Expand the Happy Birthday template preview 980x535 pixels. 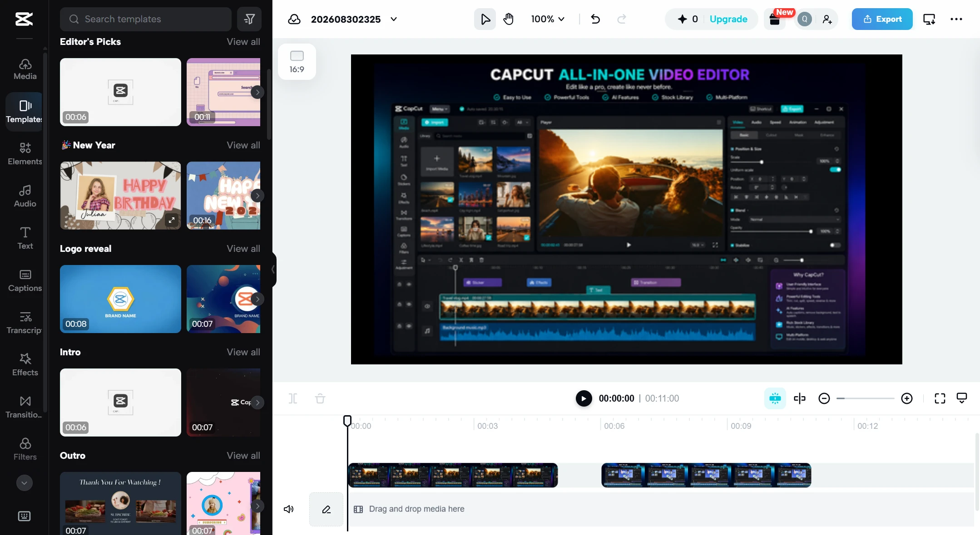172,220
